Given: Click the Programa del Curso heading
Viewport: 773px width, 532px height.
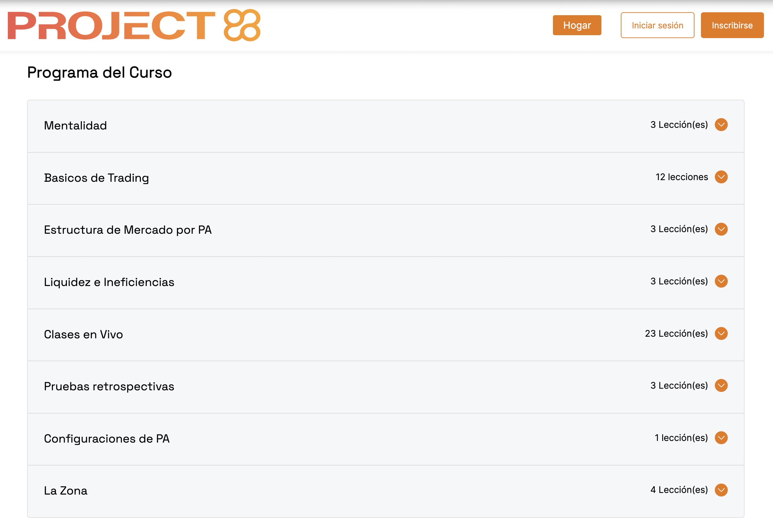Looking at the screenshot, I should [x=99, y=72].
